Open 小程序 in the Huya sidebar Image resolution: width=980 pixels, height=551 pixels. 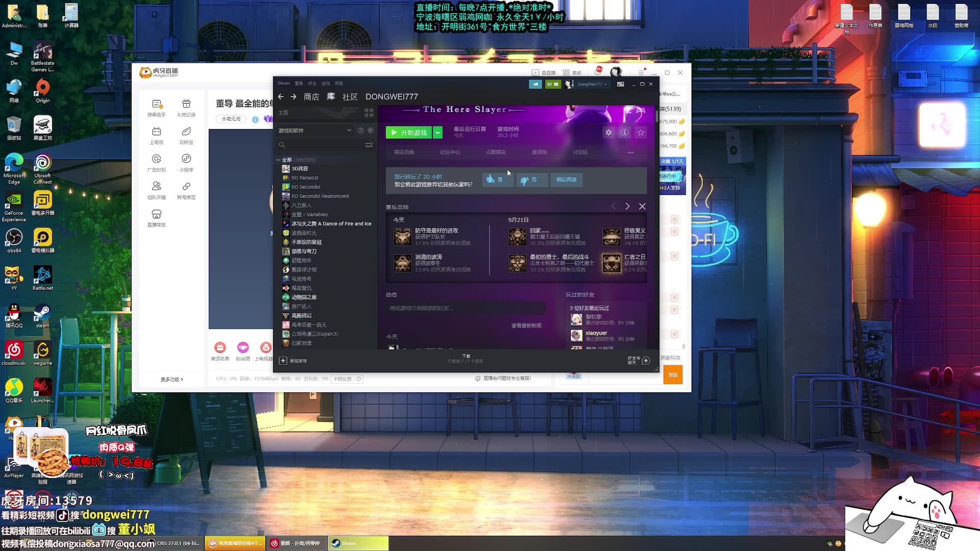(x=186, y=163)
